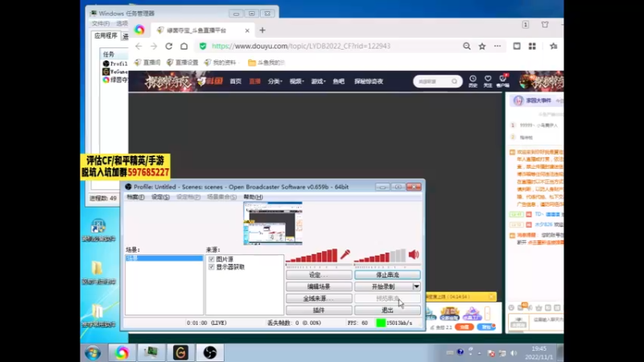The image size is (644, 362).
Task: Open the browser home page
Action: click(184, 47)
